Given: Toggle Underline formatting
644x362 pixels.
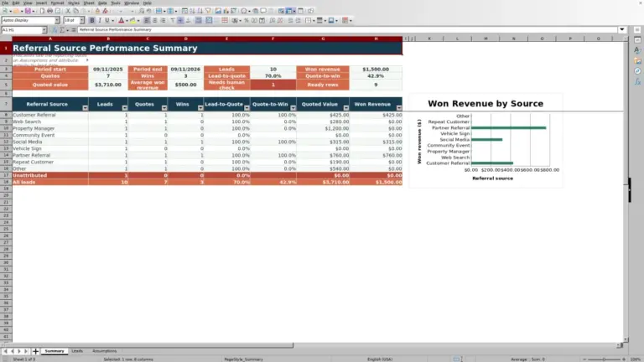Looking at the screenshot, I should click(x=107, y=20).
